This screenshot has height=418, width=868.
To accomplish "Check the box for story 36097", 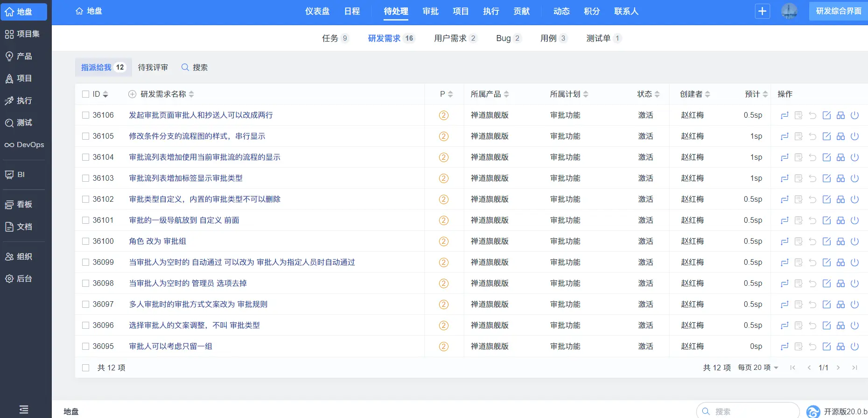I will point(85,305).
